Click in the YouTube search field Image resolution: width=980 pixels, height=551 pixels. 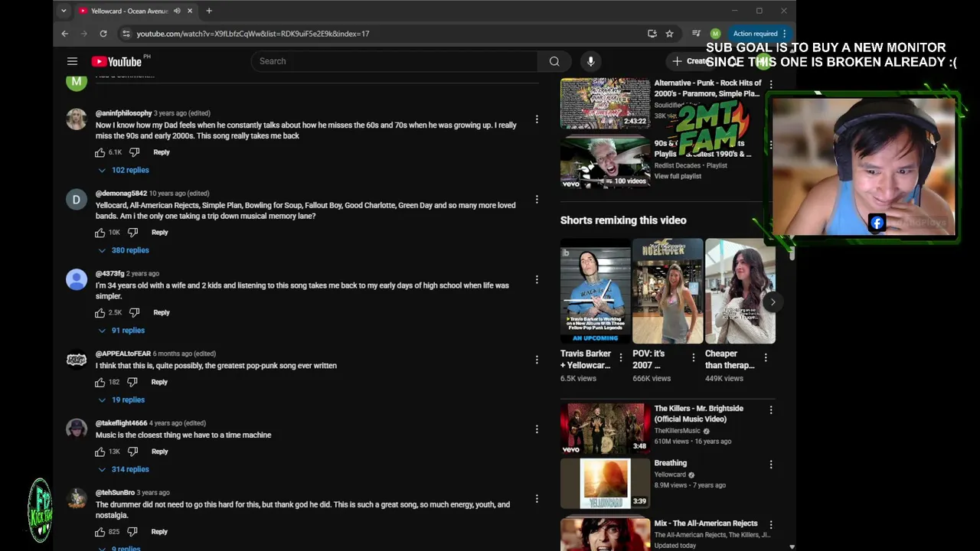point(394,61)
